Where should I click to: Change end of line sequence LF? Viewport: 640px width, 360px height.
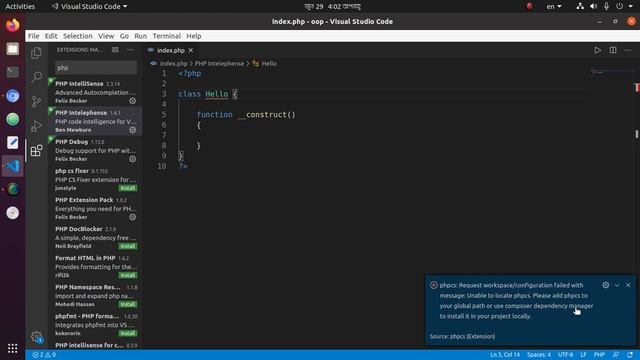(583, 355)
